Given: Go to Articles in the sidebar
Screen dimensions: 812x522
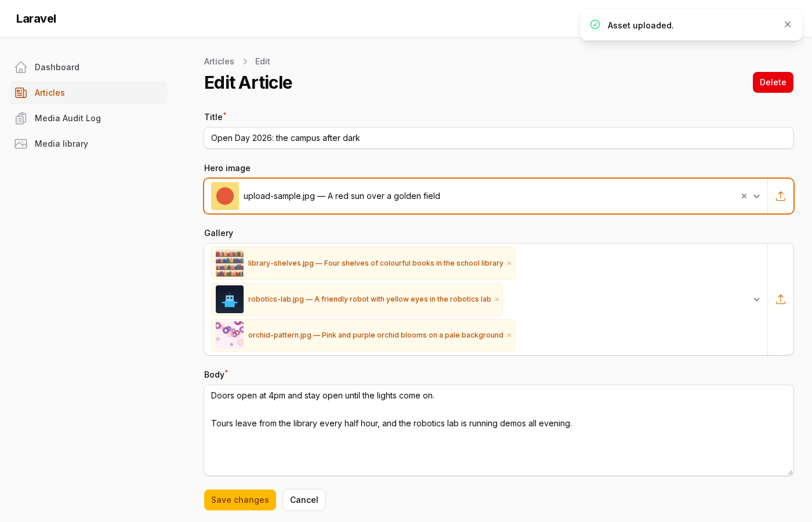Looking at the screenshot, I should (x=88, y=93).
